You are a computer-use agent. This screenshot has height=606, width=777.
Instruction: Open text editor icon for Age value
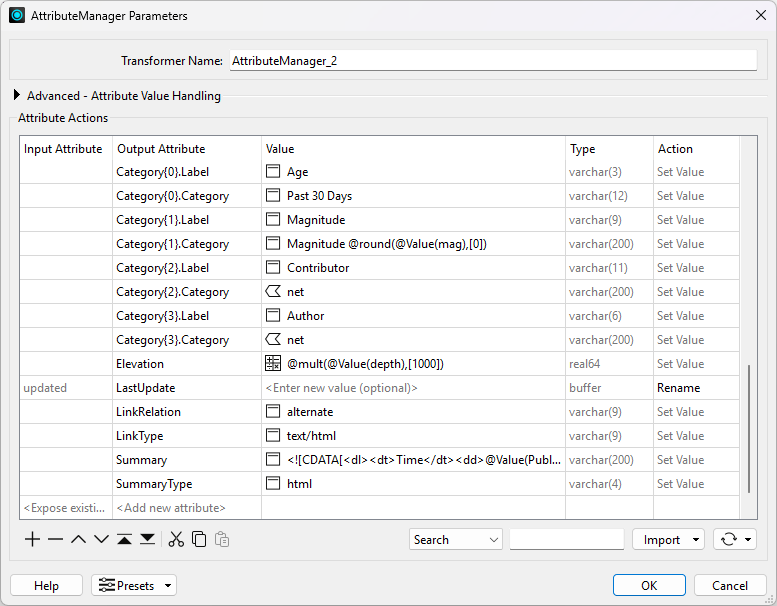273,171
